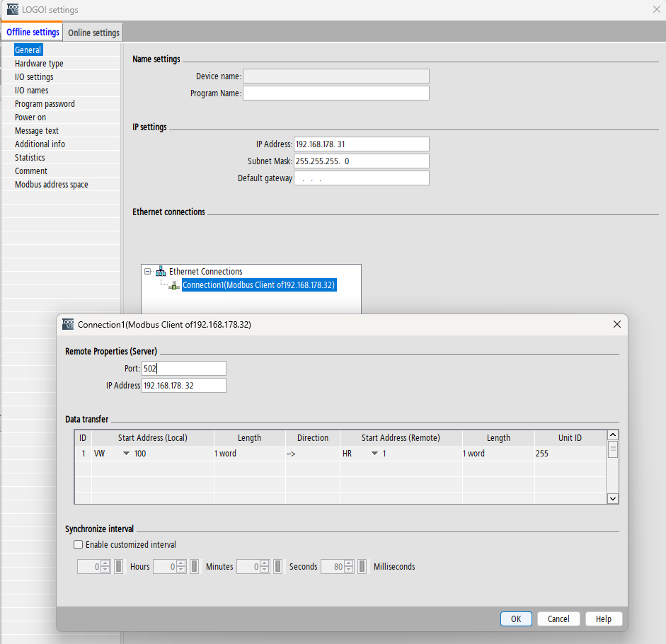Close the Connection1 dialog with X
666x644 pixels.
pyautogui.click(x=616, y=324)
